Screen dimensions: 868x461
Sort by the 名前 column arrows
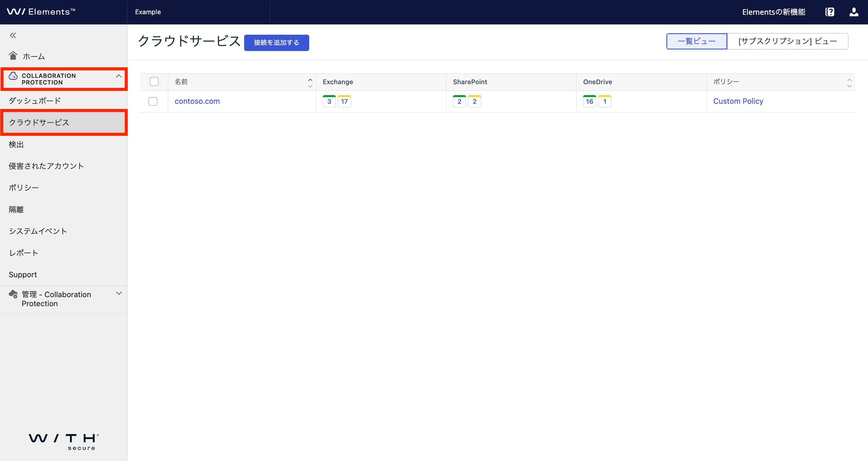(310, 83)
